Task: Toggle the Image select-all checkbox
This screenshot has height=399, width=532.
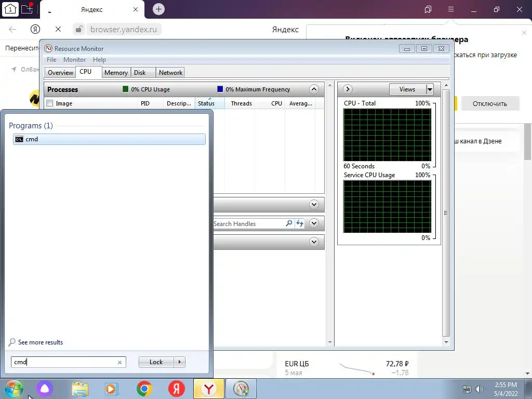Action: pyautogui.click(x=50, y=103)
